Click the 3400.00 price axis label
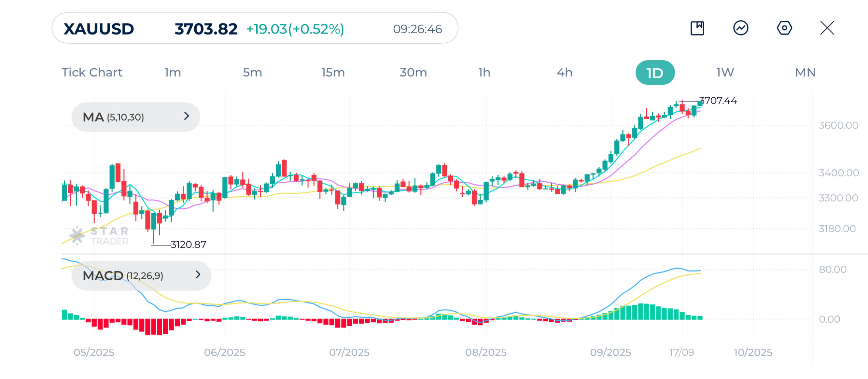The width and height of the screenshot is (868, 379). pos(839,173)
